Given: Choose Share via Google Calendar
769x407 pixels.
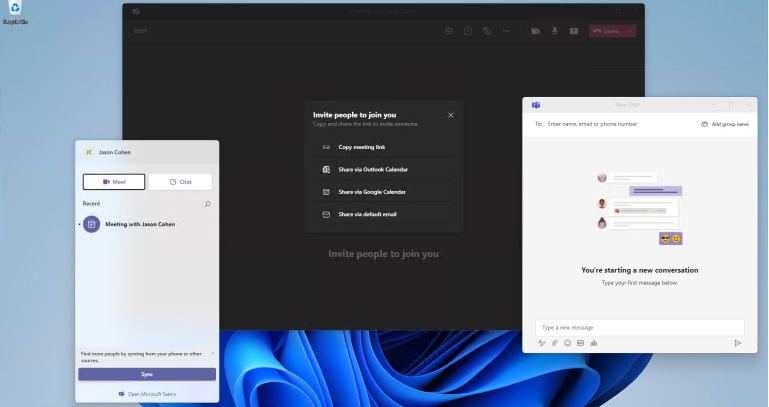Looking at the screenshot, I should pos(371,191).
